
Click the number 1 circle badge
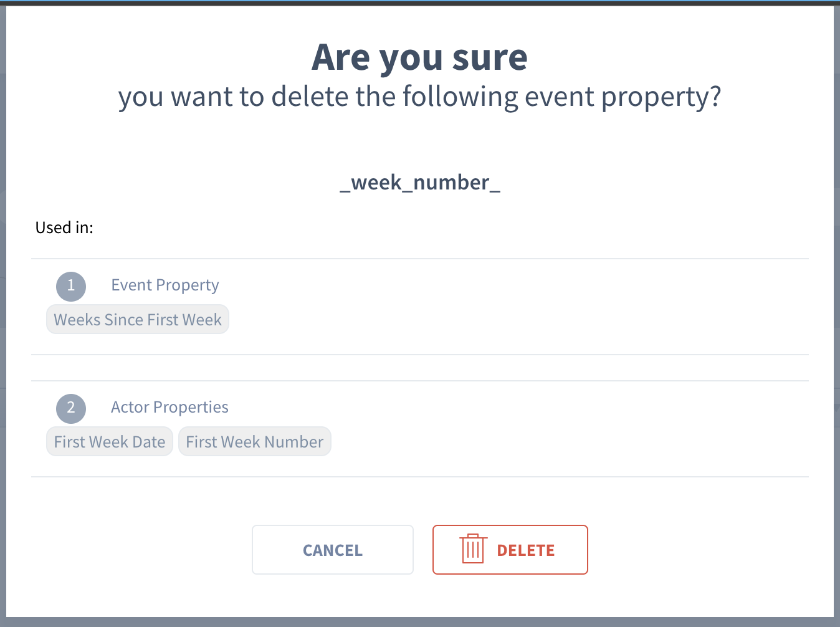coord(71,286)
